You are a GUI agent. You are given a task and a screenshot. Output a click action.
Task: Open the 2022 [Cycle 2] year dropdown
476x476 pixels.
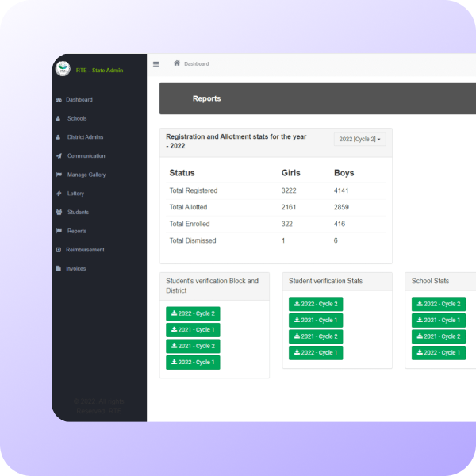tap(360, 140)
